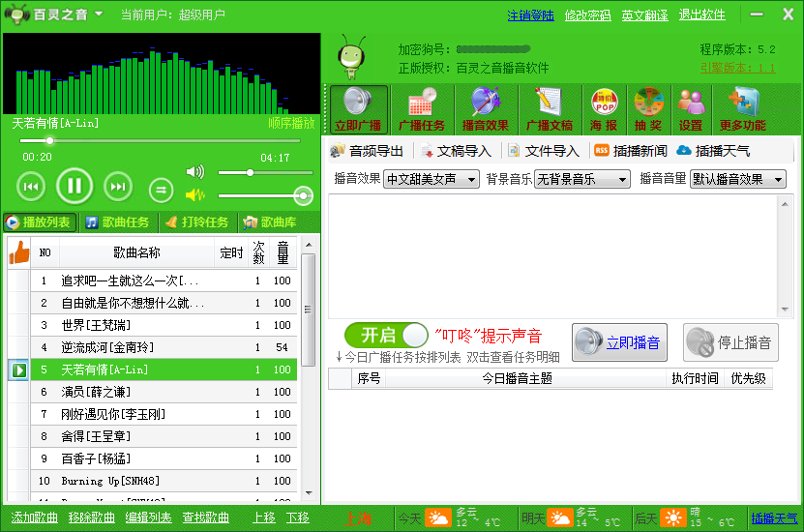Image resolution: width=804 pixels, height=532 pixels.
Task: Click the ant mascot logo beside 加密狗号
Action: tap(352, 57)
